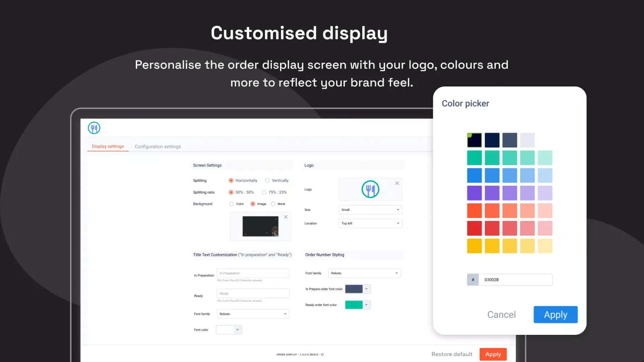
Task: Open title Font color dropdown
Action: point(238,330)
